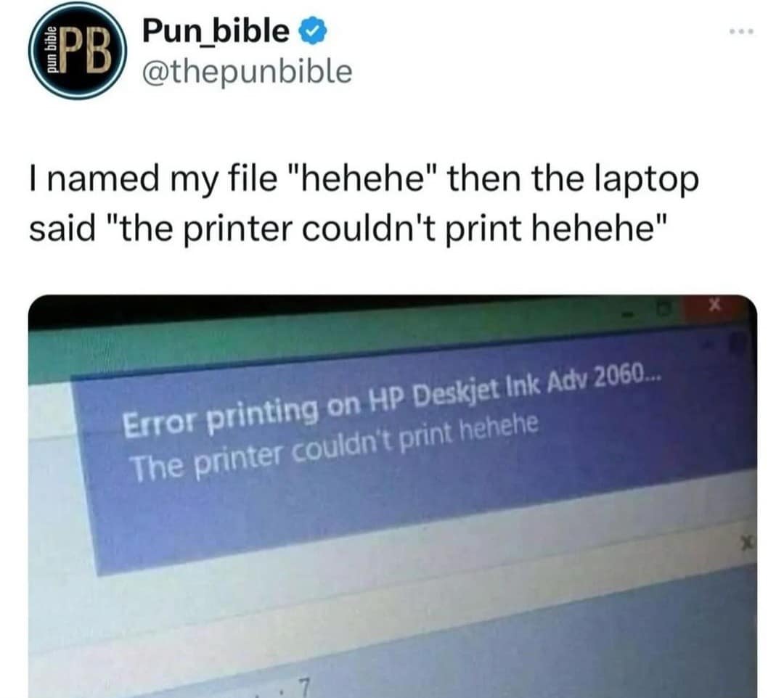Click the blue verified checkmark badge

312,30
